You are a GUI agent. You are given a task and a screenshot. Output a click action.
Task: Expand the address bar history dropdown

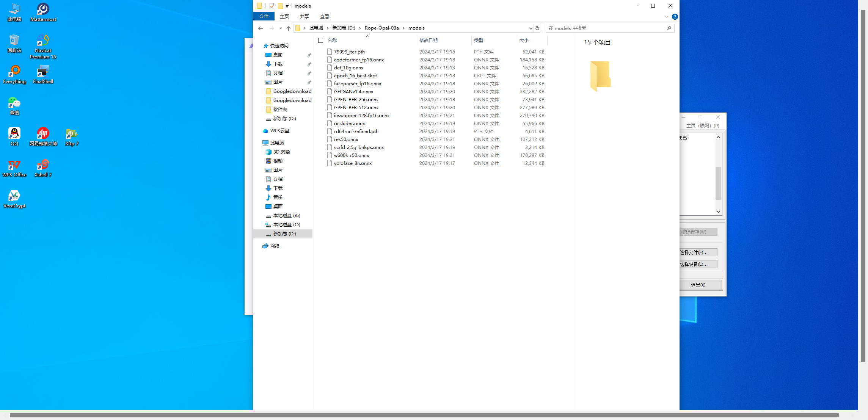click(x=531, y=28)
